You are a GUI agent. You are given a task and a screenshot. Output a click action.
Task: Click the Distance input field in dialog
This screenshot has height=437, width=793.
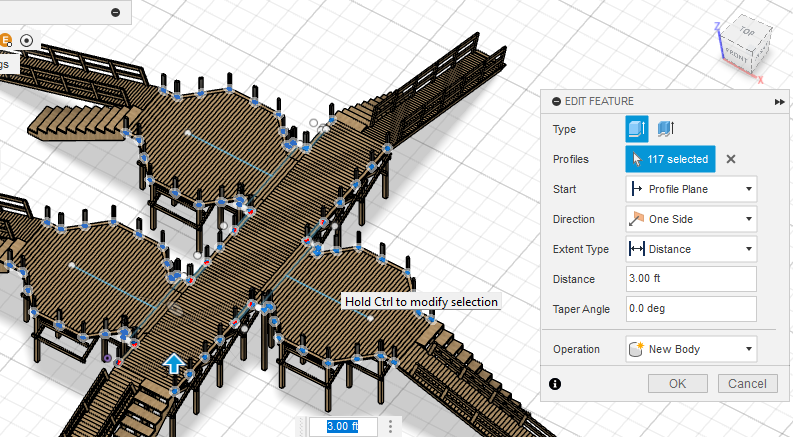click(x=691, y=279)
